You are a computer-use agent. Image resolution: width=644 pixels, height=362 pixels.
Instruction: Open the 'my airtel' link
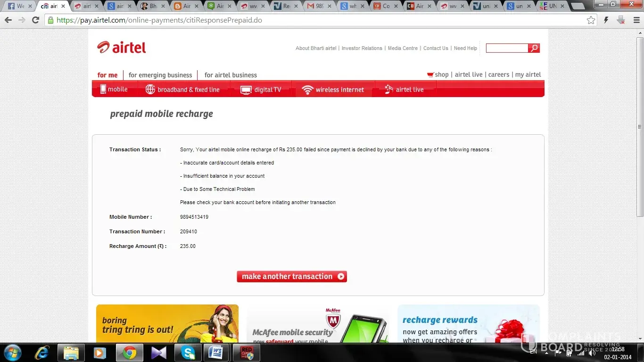[528, 74]
